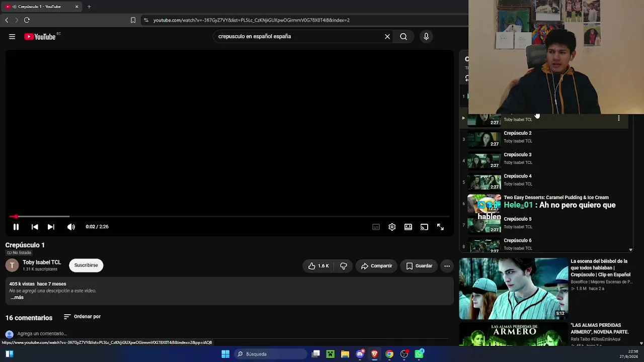Open a new browser tab
Screen dimensions: 644x362
pos(89,7)
